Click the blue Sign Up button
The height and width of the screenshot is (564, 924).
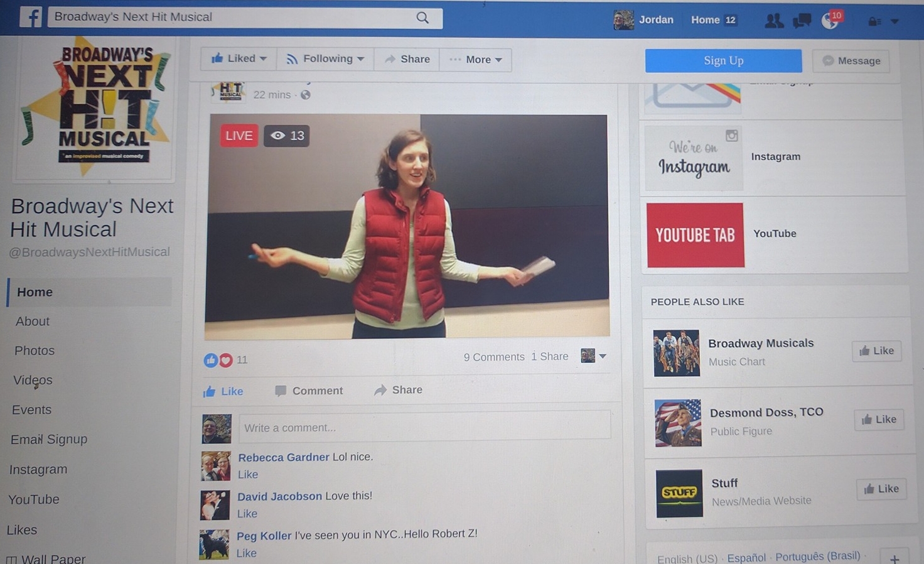pyautogui.click(x=723, y=61)
